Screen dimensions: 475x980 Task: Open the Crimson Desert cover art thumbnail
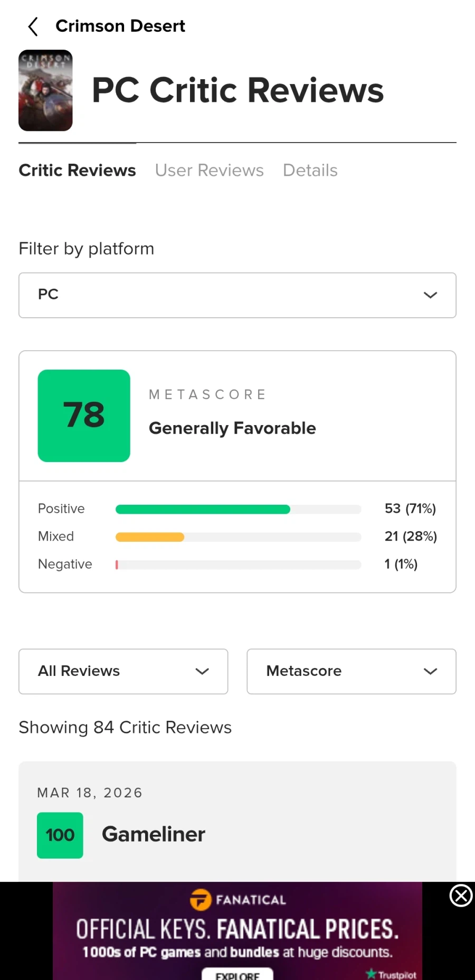click(x=45, y=90)
